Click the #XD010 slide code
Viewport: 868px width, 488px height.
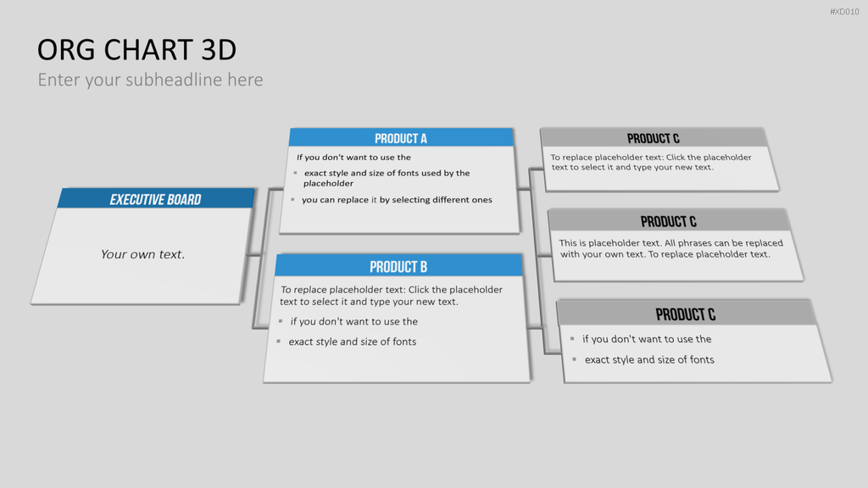pos(844,12)
